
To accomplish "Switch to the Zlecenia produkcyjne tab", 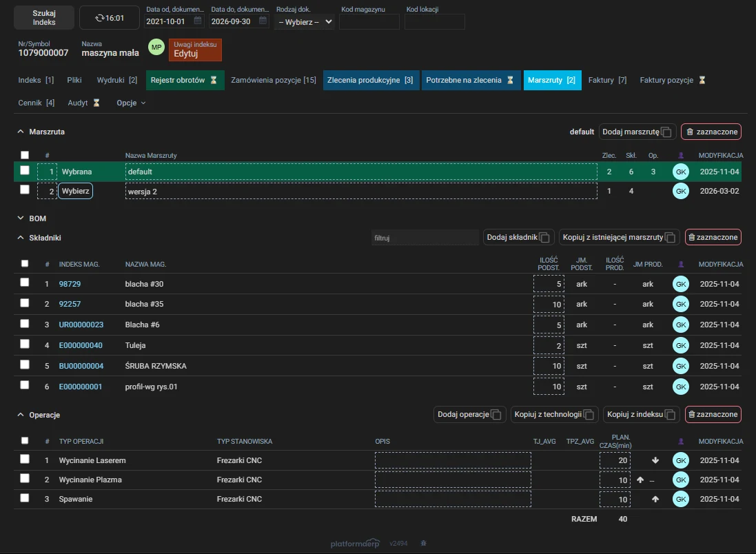I will pos(370,80).
